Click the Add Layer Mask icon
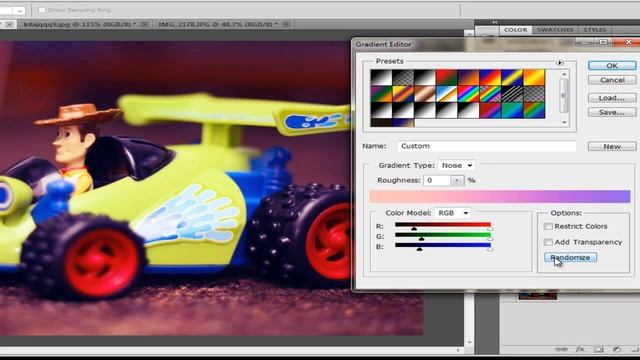Screen dimensions: 640x360 [x=598, y=350]
